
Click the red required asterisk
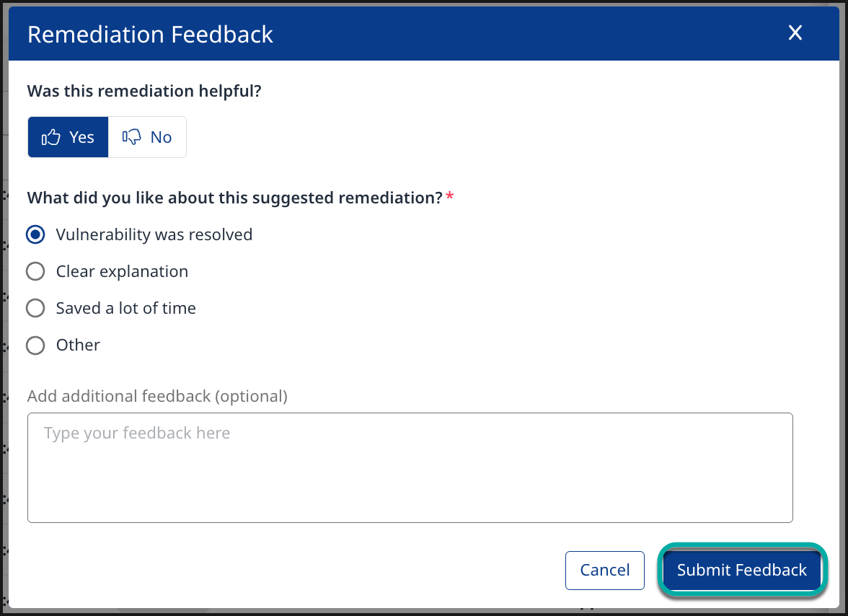[450, 197]
